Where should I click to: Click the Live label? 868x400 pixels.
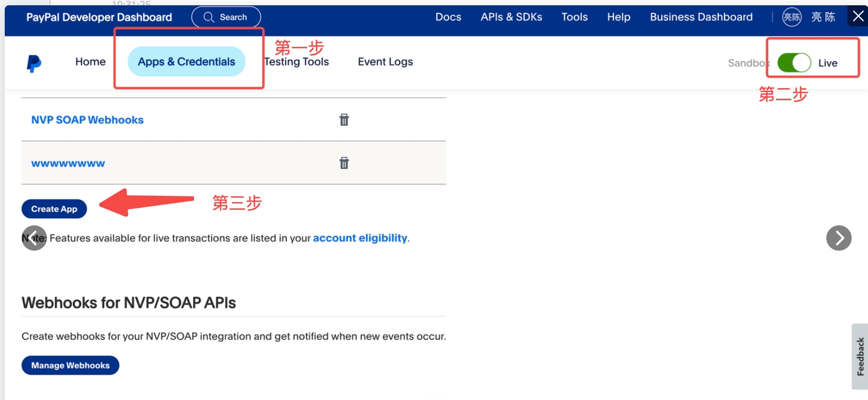pos(827,63)
